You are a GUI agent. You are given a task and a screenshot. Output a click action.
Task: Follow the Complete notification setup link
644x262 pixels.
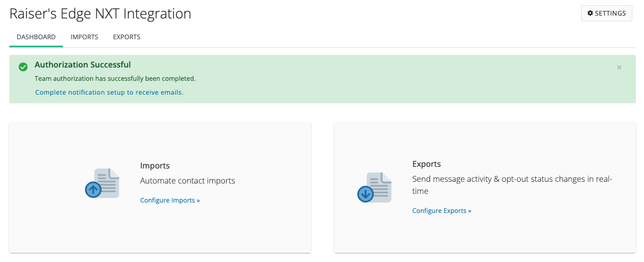[109, 92]
